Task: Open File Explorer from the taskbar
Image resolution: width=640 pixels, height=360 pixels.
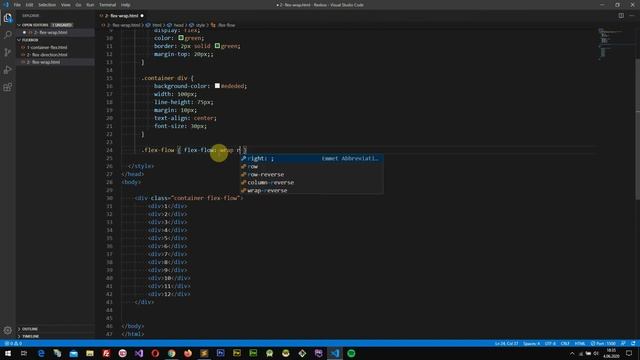Action: [x=90, y=353]
